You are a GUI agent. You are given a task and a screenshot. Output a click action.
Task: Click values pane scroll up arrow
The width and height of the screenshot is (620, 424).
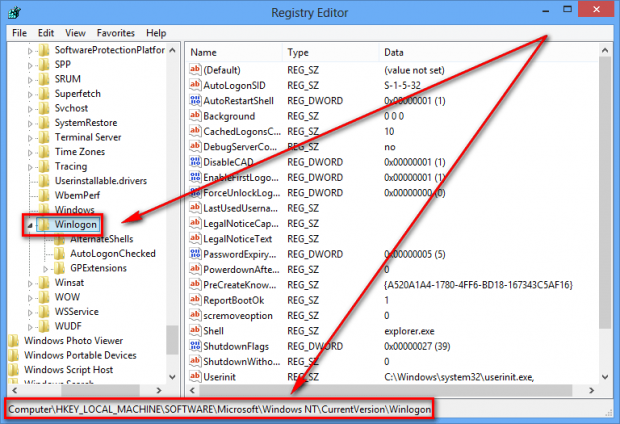pos(605,50)
